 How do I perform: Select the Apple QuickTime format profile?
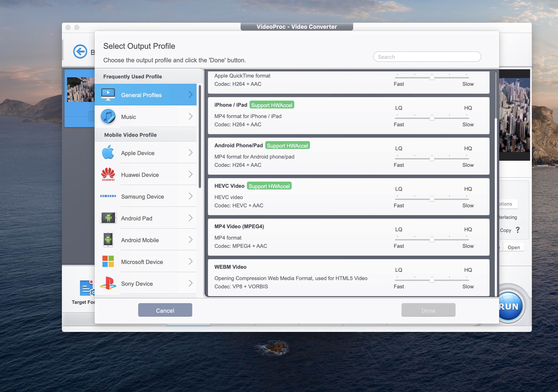tap(349, 82)
